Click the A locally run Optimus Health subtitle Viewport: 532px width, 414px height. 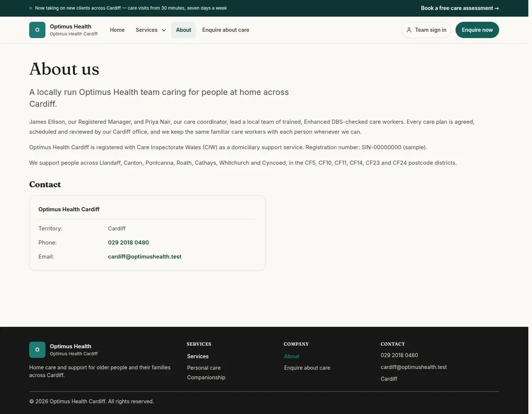click(x=159, y=98)
